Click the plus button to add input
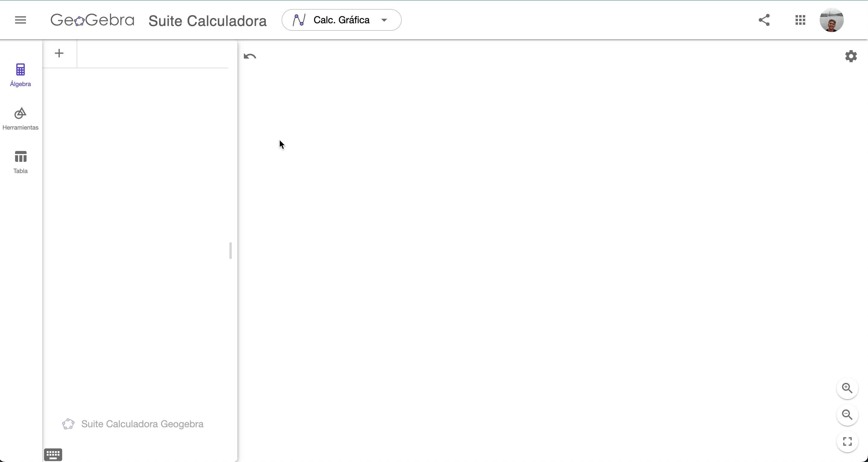The image size is (868, 462). 59,53
